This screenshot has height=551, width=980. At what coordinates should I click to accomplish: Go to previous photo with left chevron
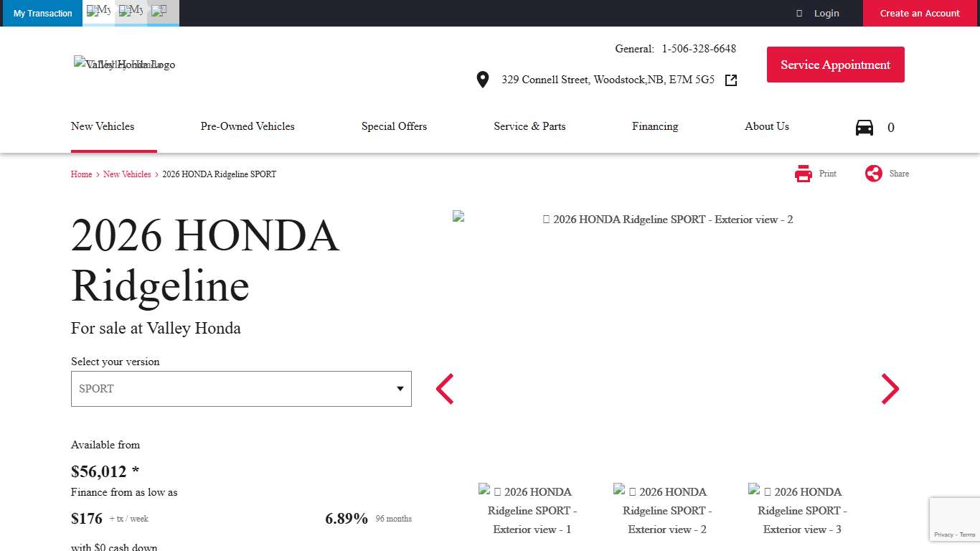tap(445, 389)
